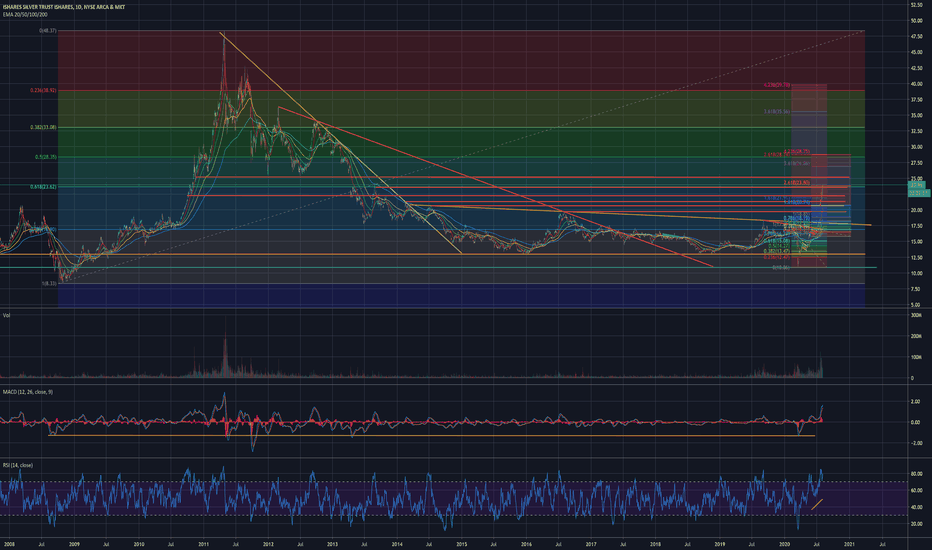Click the RSI (14, close) indicator label

[x=18, y=465]
